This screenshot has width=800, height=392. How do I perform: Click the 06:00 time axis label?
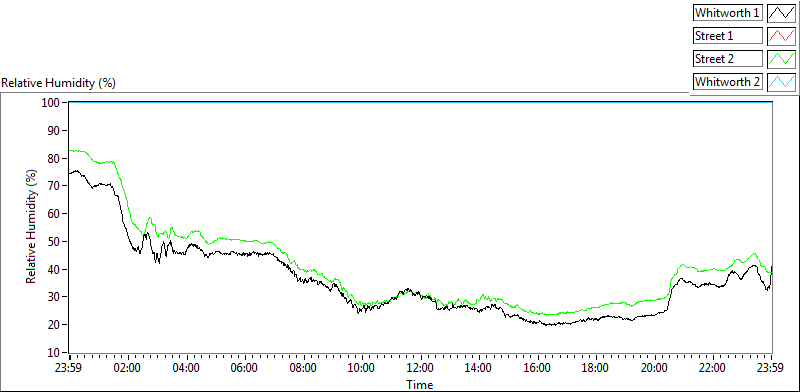tap(245, 368)
